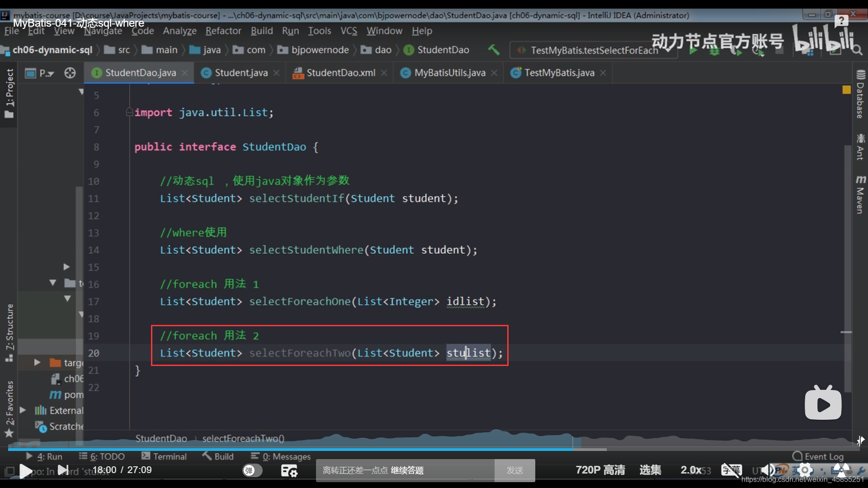This screenshot has height=488, width=868.
Task: Open the 选集 episode list
Action: click(650, 470)
